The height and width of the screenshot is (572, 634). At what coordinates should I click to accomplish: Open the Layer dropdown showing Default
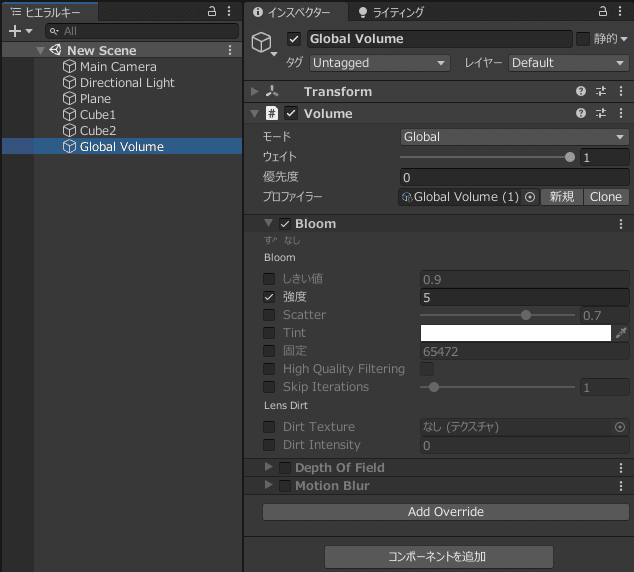568,63
